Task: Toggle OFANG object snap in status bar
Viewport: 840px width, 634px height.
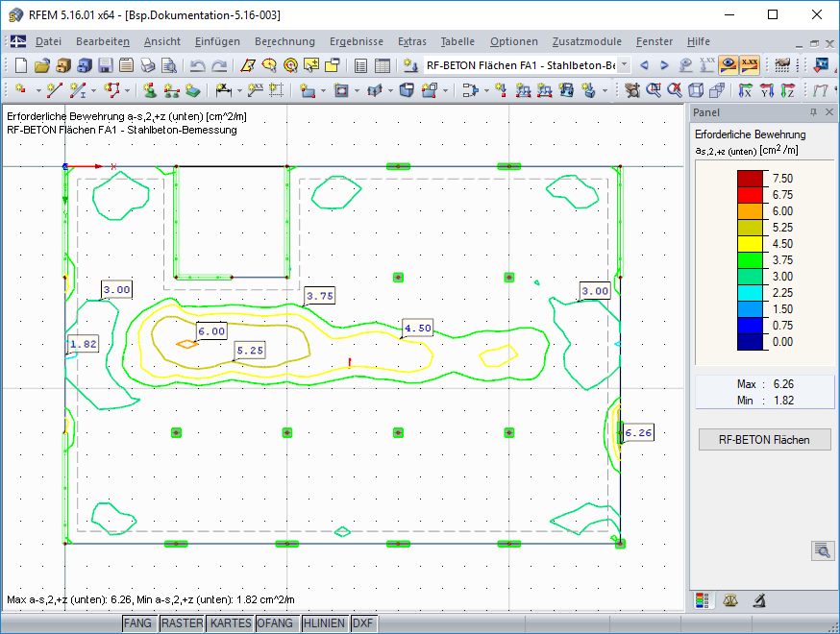Action: point(275,623)
